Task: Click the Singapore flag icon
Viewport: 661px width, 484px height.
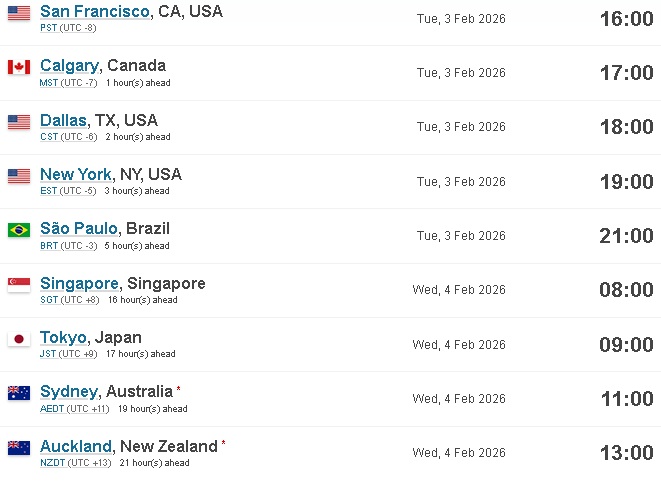Action: tap(19, 285)
